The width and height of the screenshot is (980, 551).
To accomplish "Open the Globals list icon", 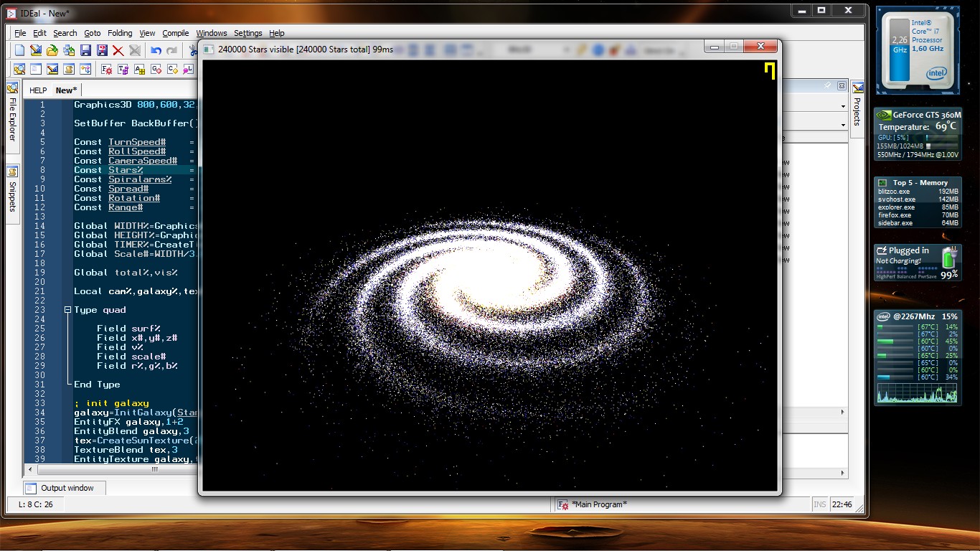I will pyautogui.click(x=156, y=70).
